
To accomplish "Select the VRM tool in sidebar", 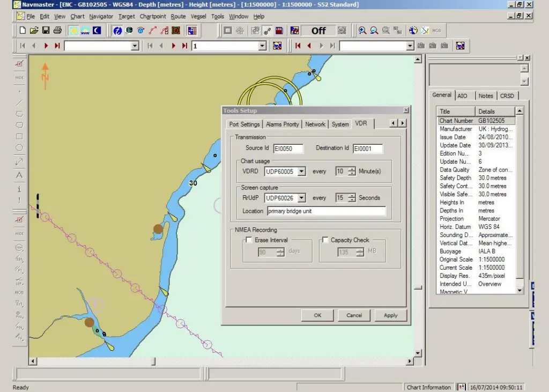I will 19,248.
